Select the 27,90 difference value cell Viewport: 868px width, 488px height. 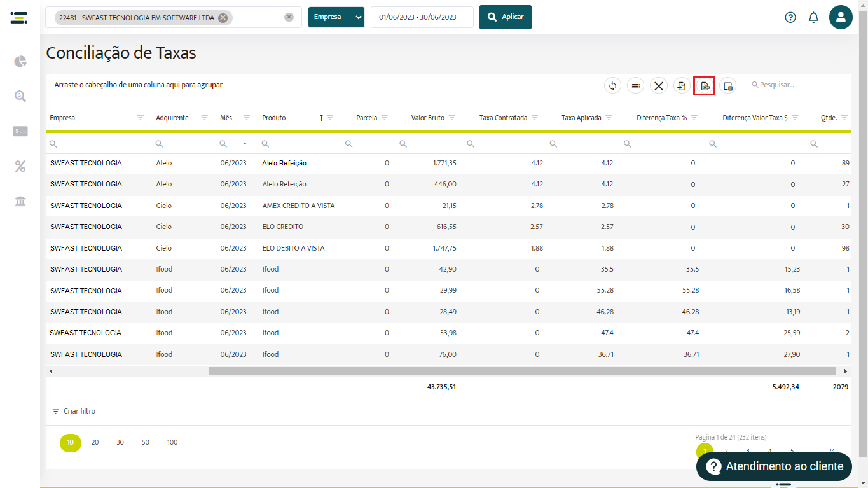coord(792,354)
